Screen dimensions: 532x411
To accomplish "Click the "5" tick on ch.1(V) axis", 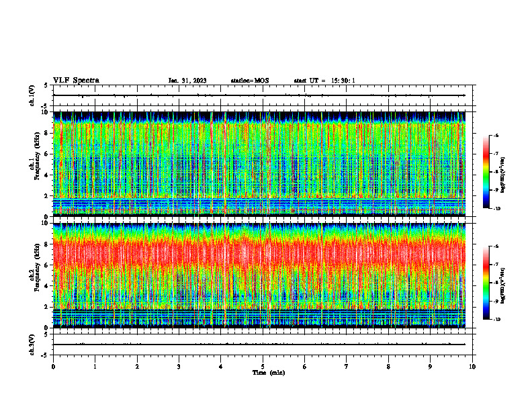I will coord(47,85).
